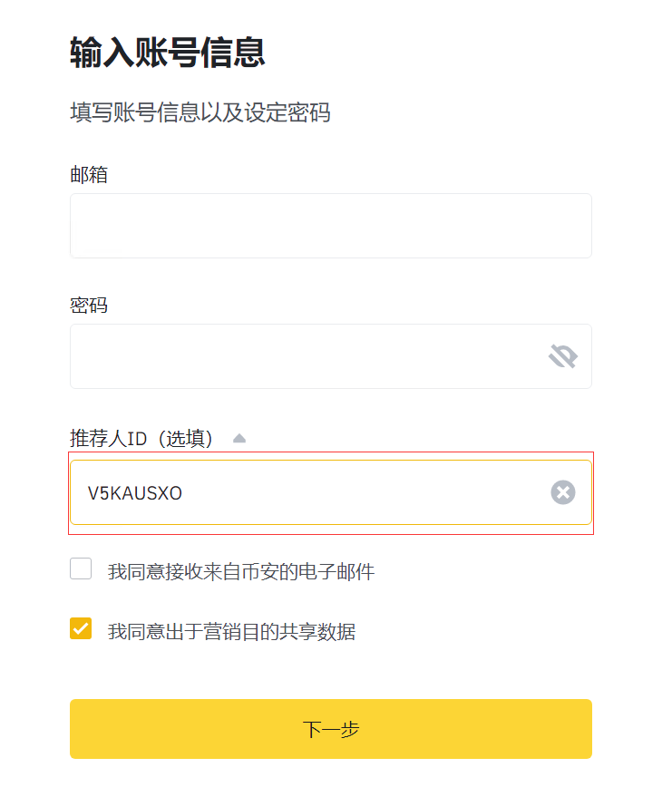Click the 输入账号信息 heading
This screenshot has width=672, height=787.
[168, 53]
